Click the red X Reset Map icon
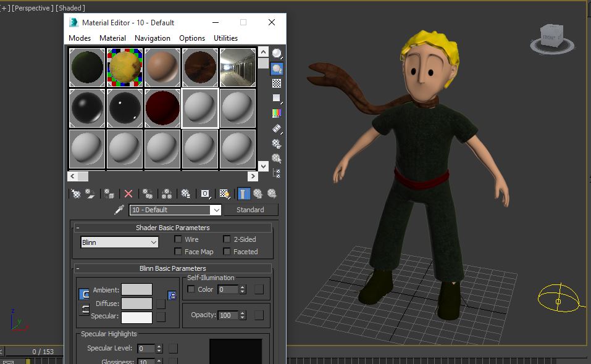This screenshot has height=364, width=591. click(128, 194)
